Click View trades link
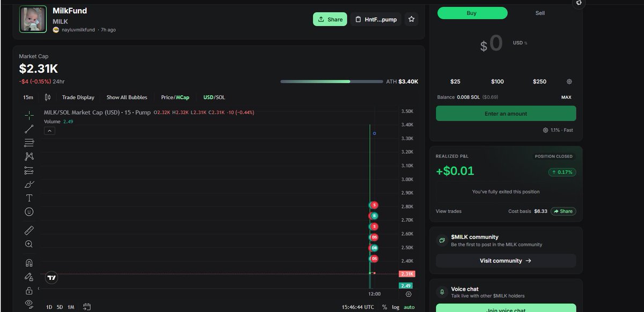Viewport: 644px width, 312px height. pos(449,211)
